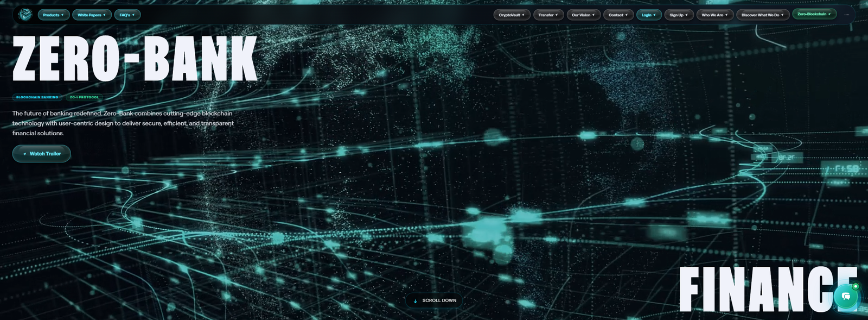Go to the FAQ's menu item
Screen dimensions: 868x320
(x=127, y=15)
